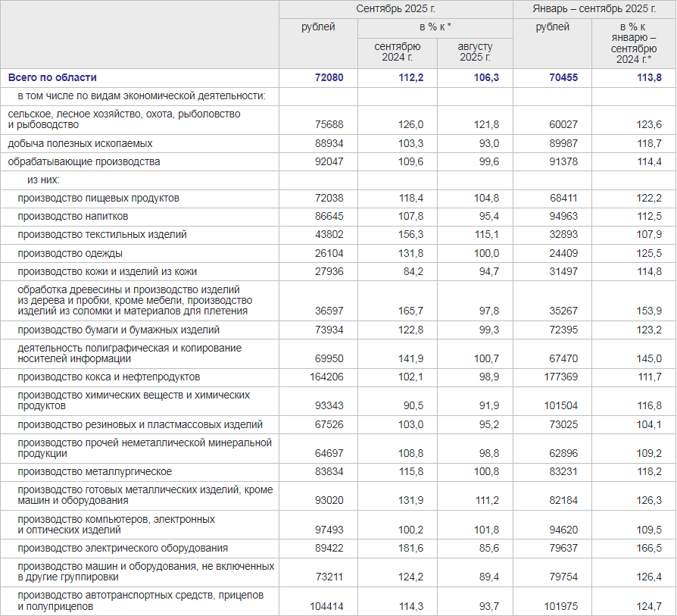Click the 'производство бумаги и бумажных изделий' label
The image size is (677, 616).
point(119,330)
